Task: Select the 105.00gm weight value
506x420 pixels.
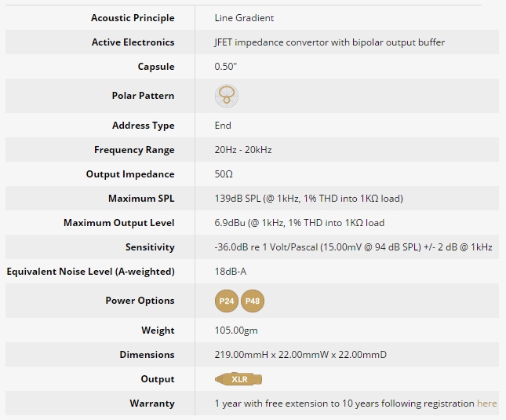Action: (236, 331)
